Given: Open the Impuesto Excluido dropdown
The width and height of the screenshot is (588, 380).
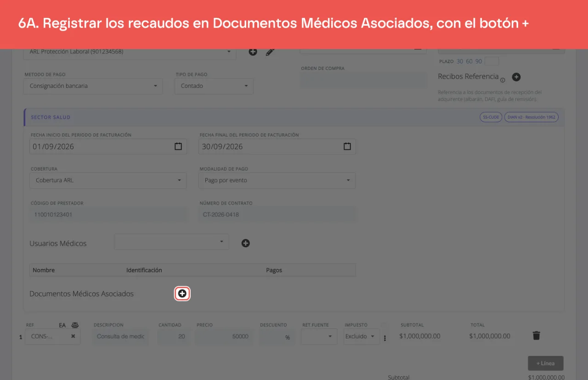Looking at the screenshot, I should pos(362,336).
